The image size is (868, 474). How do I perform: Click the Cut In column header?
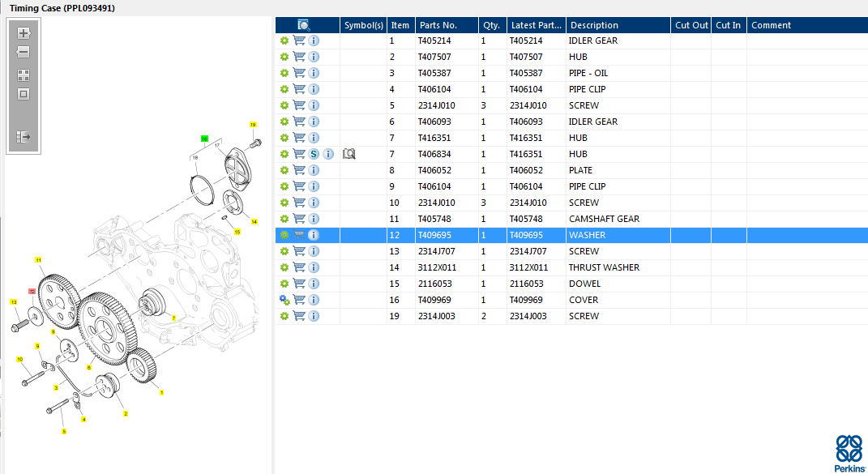pyautogui.click(x=728, y=25)
